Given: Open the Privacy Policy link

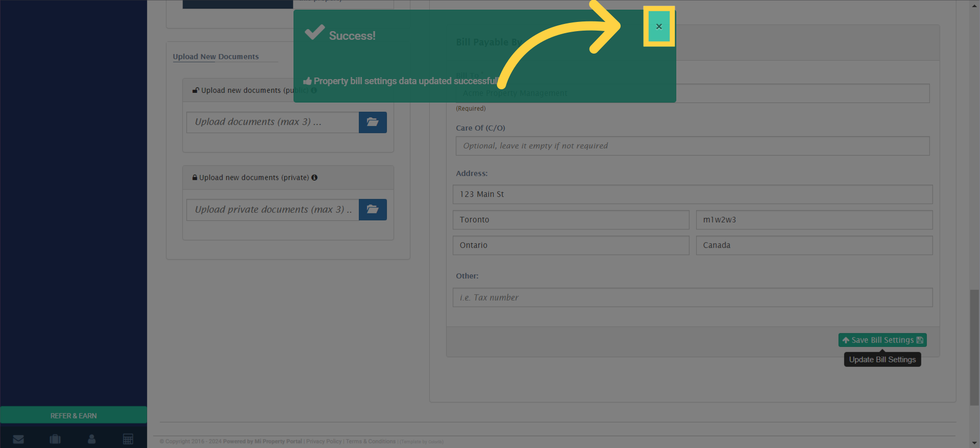Looking at the screenshot, I should click(x=324, y=441).
